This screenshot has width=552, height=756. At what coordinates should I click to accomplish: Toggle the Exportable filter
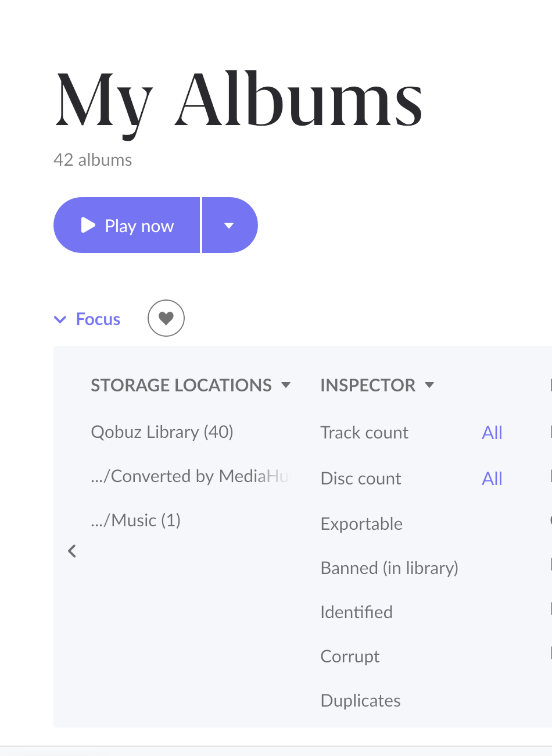(x=361, y=524)
